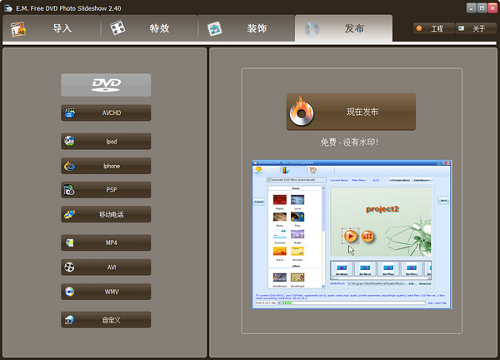500x360 pixels.
Task: Click the PSP format icon
Action: point(69,190)
